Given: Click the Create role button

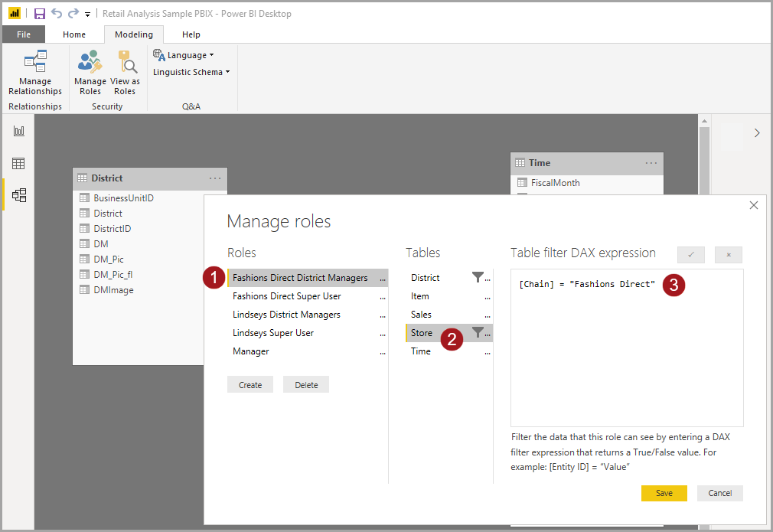Looking at the screenshot, I should pyautogui.click(x=250, y=385).
